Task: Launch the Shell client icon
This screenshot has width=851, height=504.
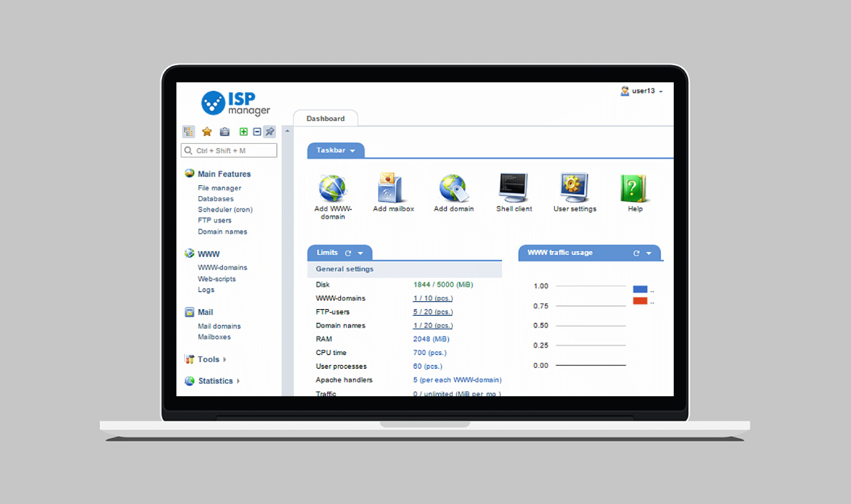Action: coord(513,188)
